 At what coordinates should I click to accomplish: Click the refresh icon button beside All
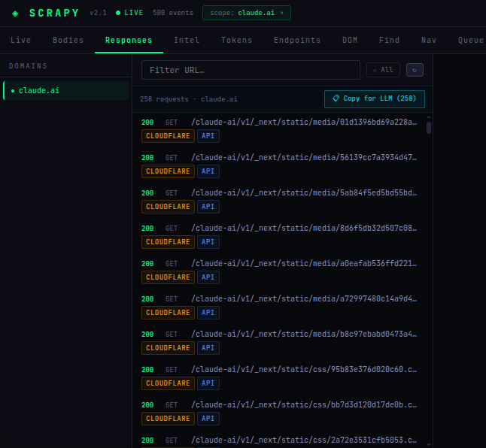[x=415, y=70]
